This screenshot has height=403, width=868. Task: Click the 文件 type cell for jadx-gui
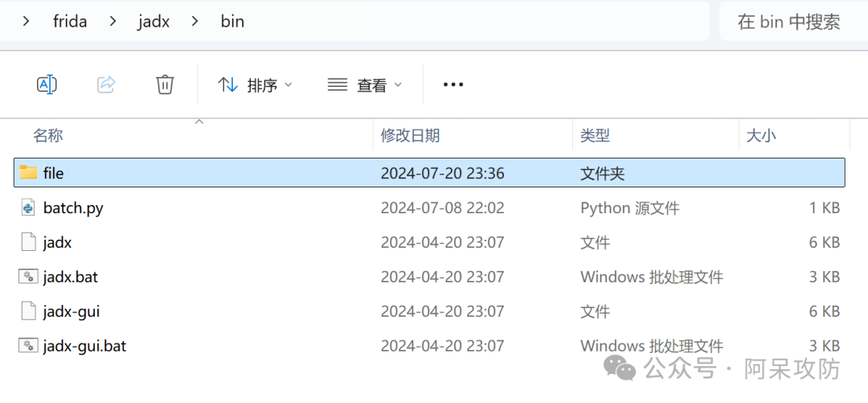click(595, 312)
